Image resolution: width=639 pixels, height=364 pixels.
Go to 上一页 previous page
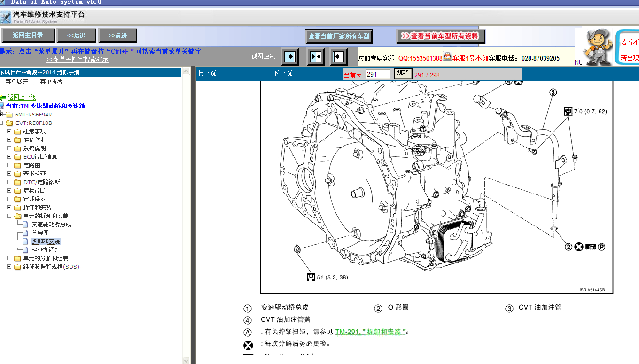tap(206, 74)
